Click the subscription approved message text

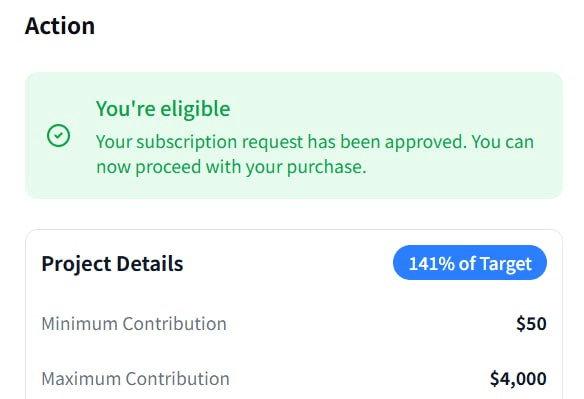pyautogui.click(x=315, y=154)
